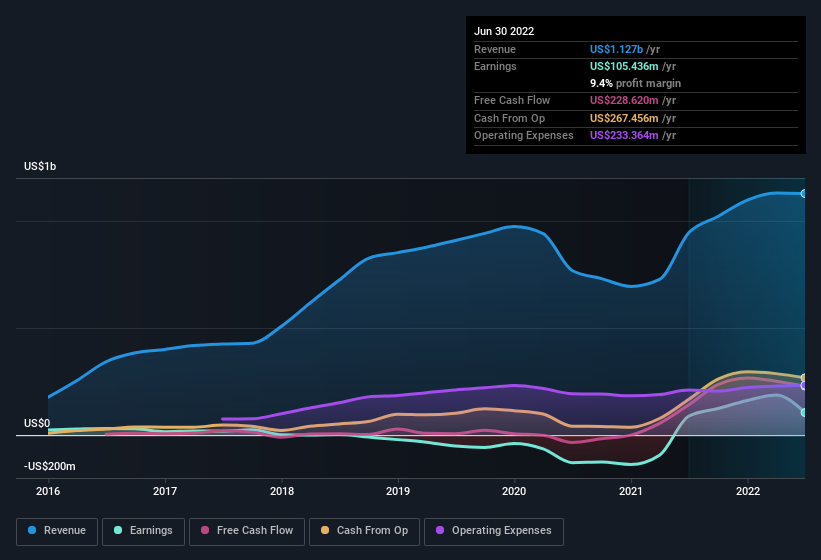Click the purple Operating Expenses end-point marker
This screenshot has width=821, height=560.
coord(804,385)
